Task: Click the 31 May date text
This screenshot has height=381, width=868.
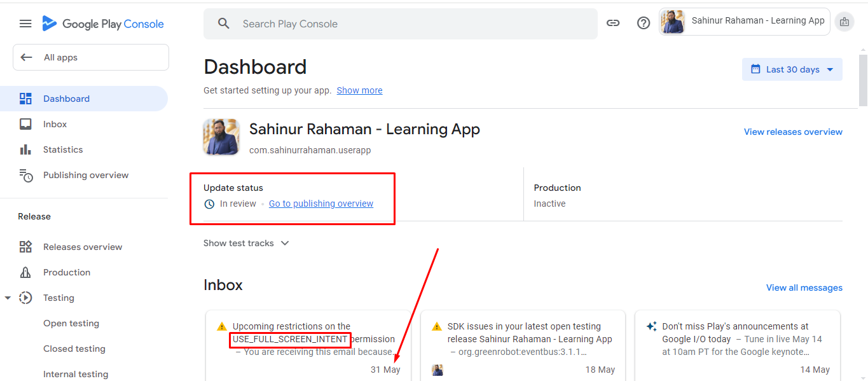Action: (x=385, y=370)
